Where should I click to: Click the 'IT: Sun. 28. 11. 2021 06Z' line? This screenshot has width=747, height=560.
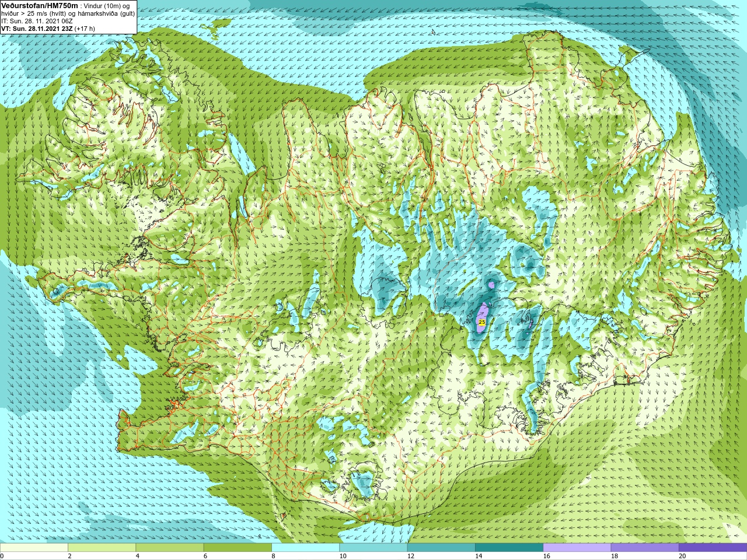[x=37, y=21]
